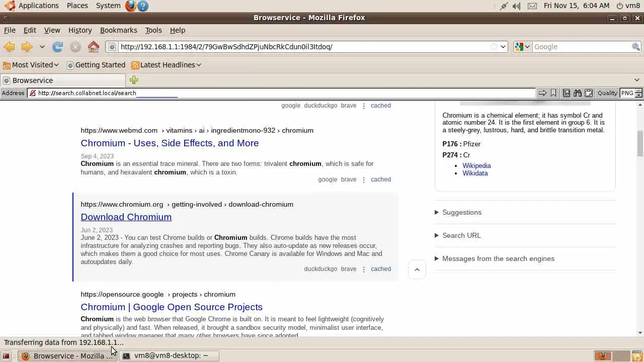
Task: Click the Browservice bookmark ribbon icon
Action: click(553, 93)
